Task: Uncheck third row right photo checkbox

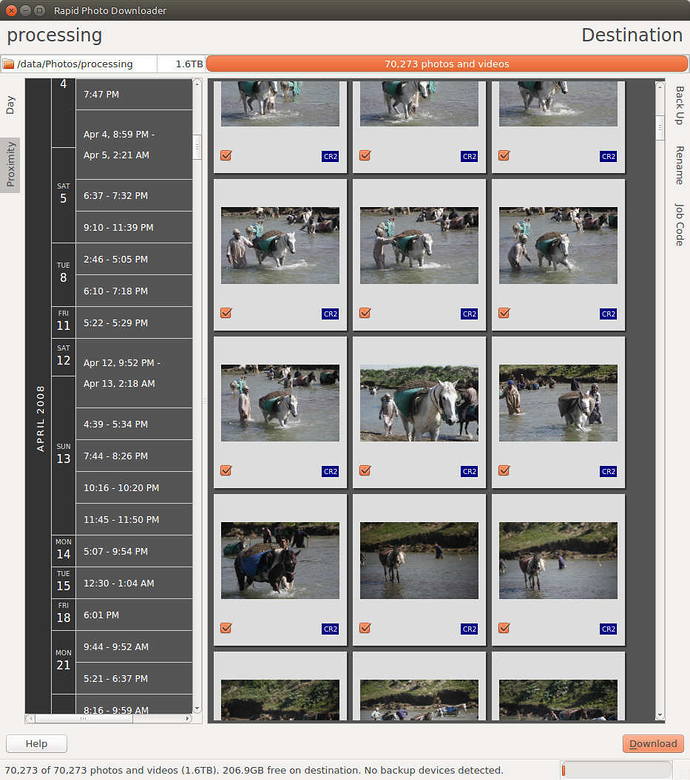Action: [504, 470]
